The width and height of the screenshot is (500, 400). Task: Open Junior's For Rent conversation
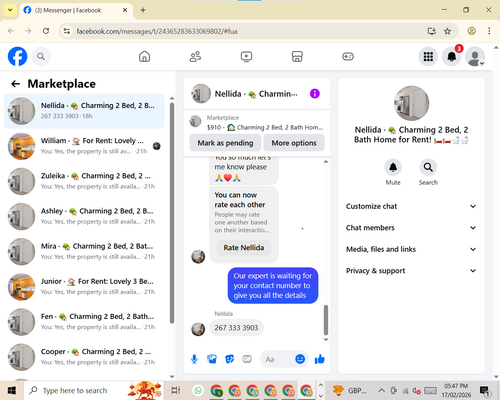84,287
